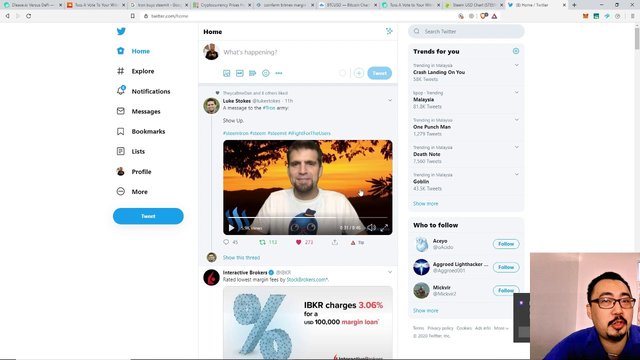Viewport: 640px width, 360px height.
Task: Expand Death Note trend chevron
Action: click(516, 147)
